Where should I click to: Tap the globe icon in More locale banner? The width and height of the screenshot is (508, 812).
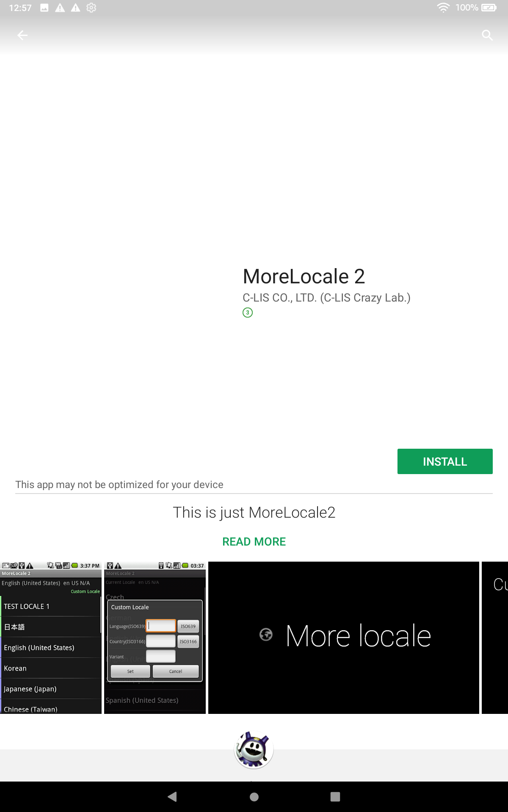[266, 634]
